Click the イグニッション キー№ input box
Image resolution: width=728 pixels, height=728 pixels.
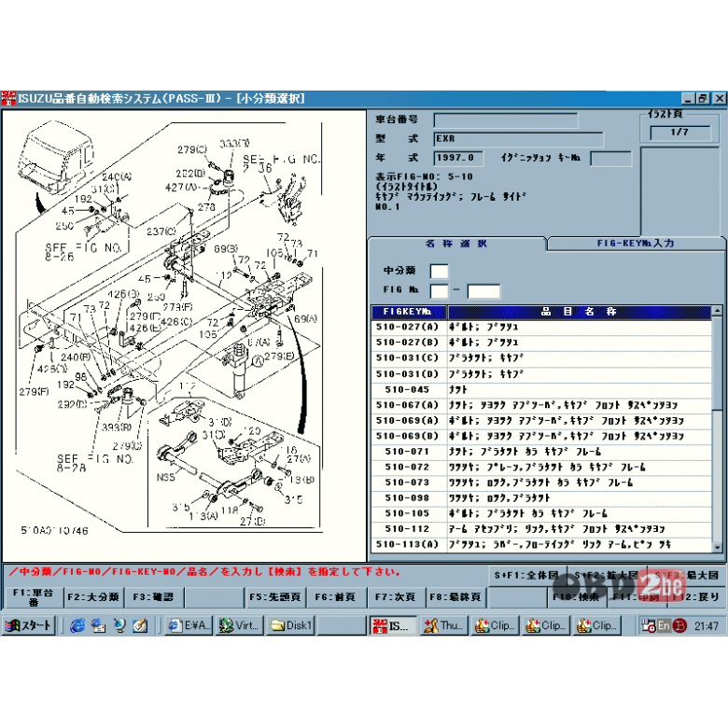(610, 159)
